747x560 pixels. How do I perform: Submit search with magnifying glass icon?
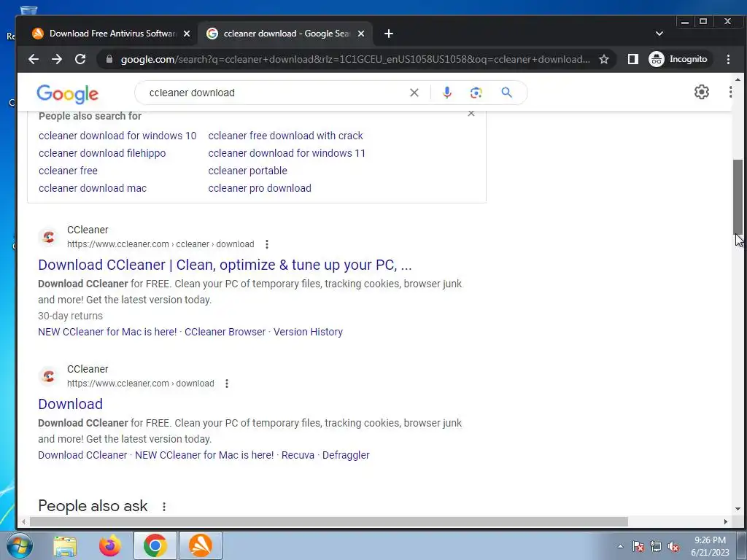click(x=506, y=93)
